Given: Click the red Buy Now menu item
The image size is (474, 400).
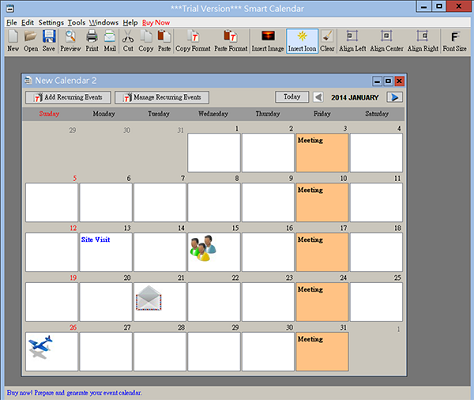Looking at the screenshot, I should click(x=156, y=23).
